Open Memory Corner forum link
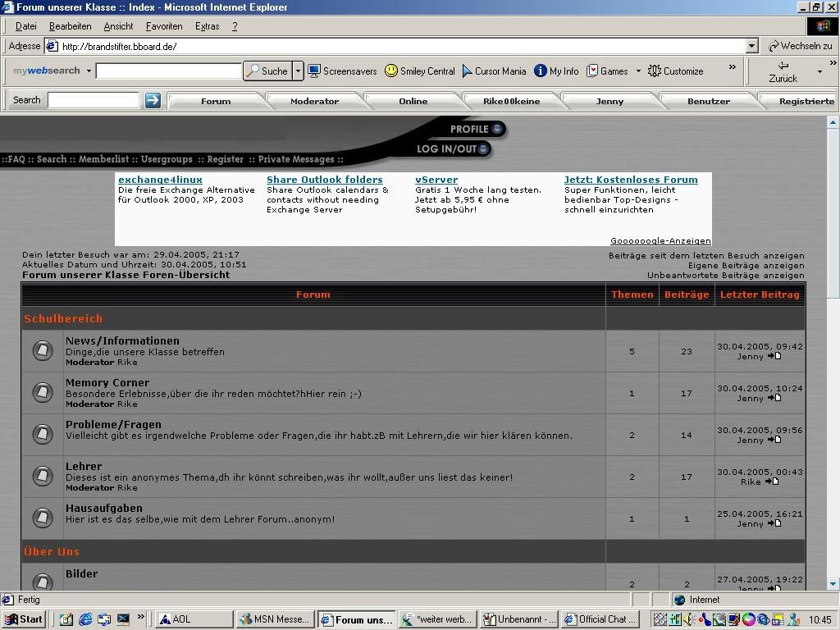This screenshot has width=840, height=630. click(x=107, y=382)
